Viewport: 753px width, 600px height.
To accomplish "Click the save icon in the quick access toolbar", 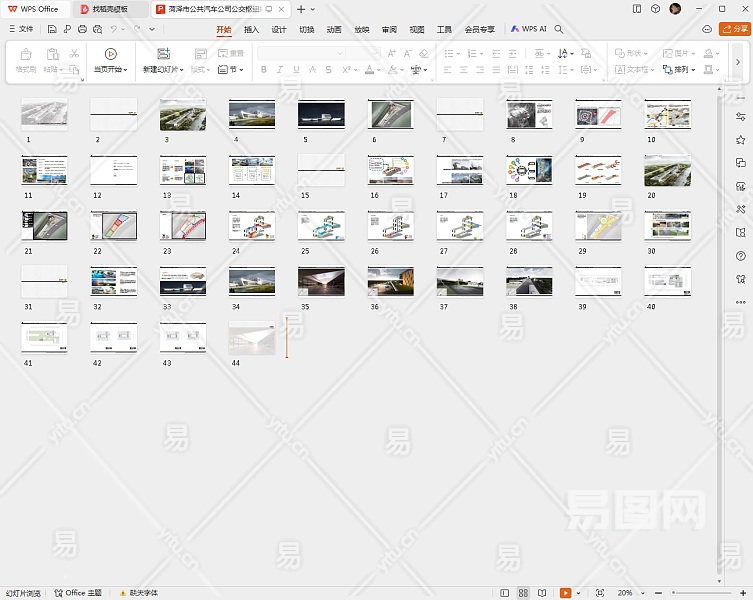I will pyautogui.click(x=52, y=30).
